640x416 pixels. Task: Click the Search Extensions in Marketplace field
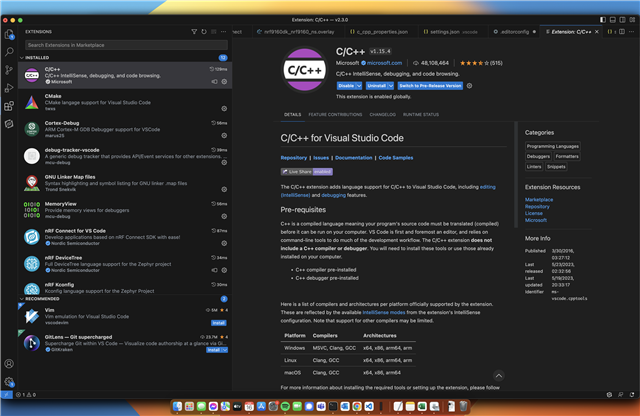coord(126,45)
